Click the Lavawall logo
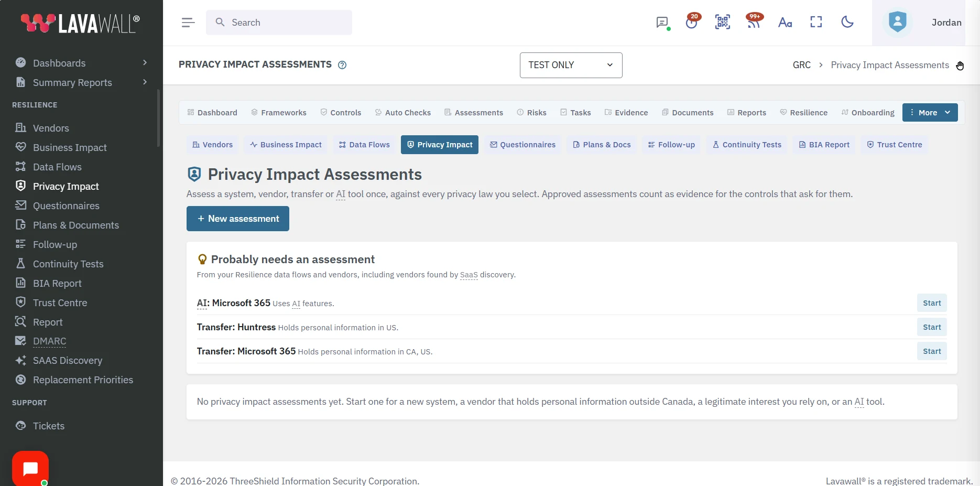 80,23
